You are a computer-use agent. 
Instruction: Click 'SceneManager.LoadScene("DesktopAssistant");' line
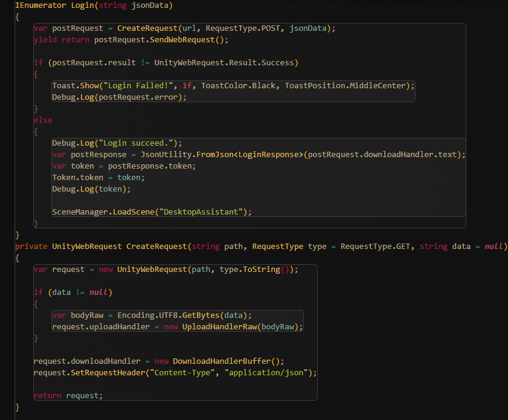(152, 212)
